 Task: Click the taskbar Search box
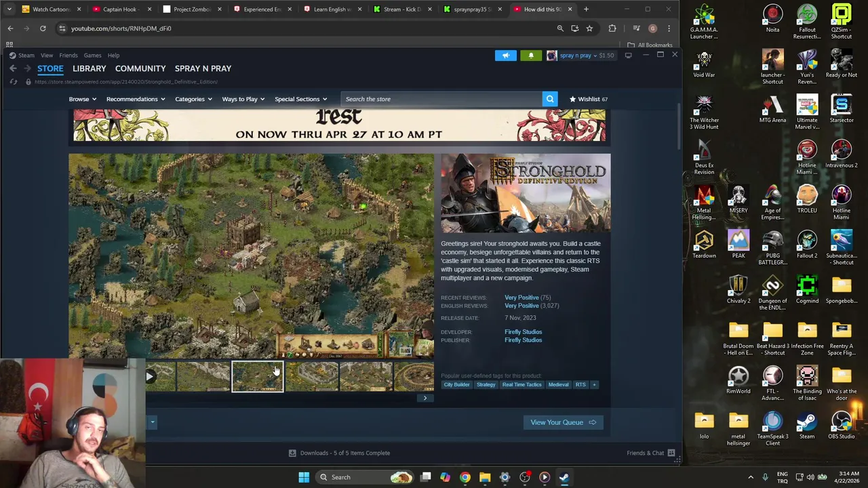pyautogui.click(x=366, y=477)
